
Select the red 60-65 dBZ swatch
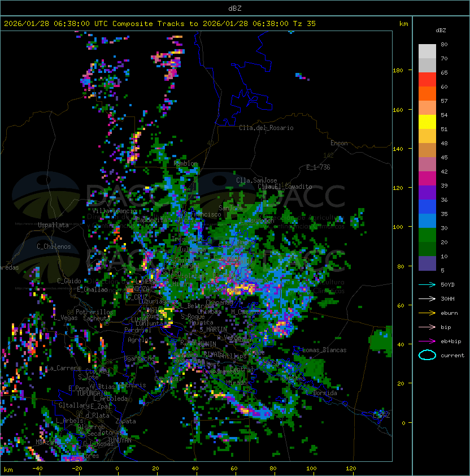(427, 80)
